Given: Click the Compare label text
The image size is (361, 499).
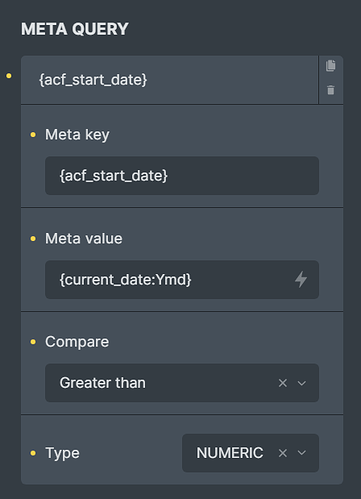Looking at the screenshot, I should pyautogui.click(x=77, y=342).
